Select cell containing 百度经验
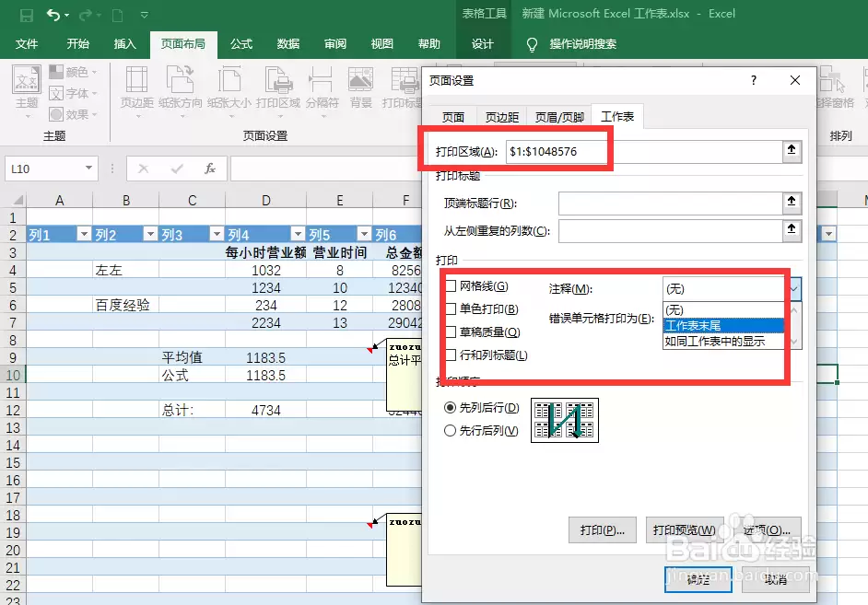Viewport: 868px width, 605px height. 125,305
